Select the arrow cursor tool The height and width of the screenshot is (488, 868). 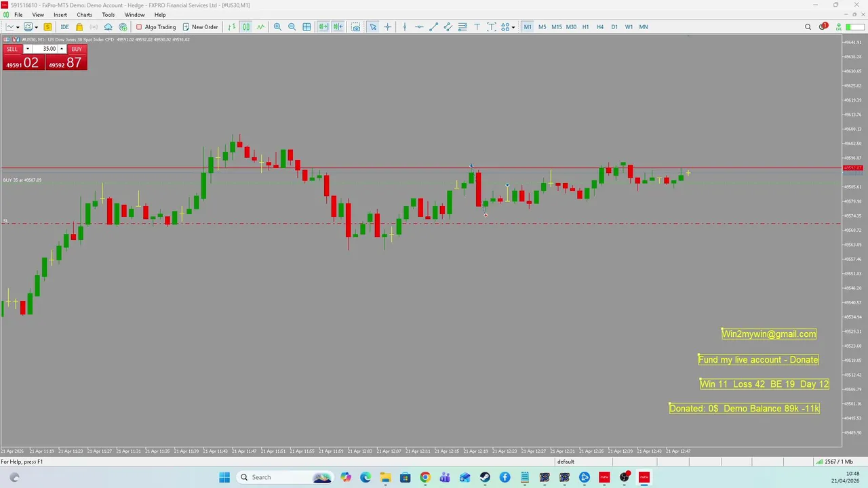tap(373, 27)
